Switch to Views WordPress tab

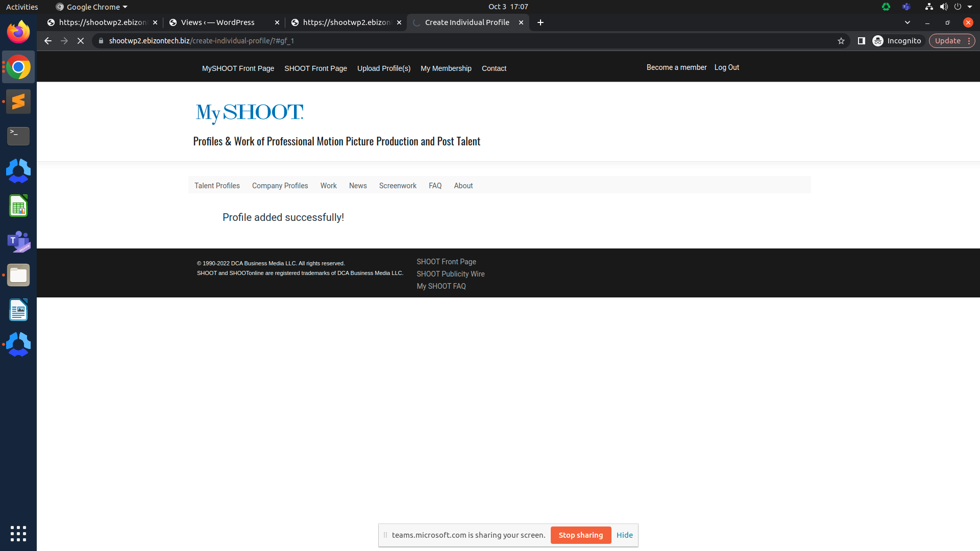coord(218,22)
